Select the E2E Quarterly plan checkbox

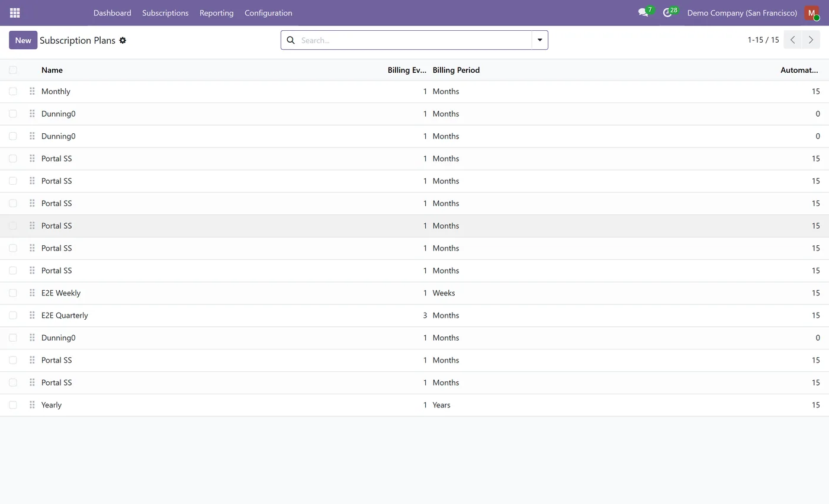(13, 315)
